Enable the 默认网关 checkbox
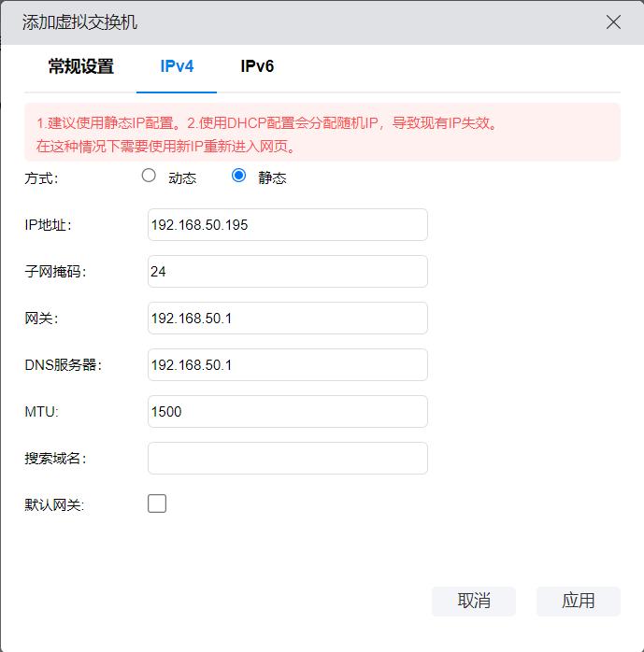Image resolution: width=644 pixels, height=652 pixels. point(157,504)
